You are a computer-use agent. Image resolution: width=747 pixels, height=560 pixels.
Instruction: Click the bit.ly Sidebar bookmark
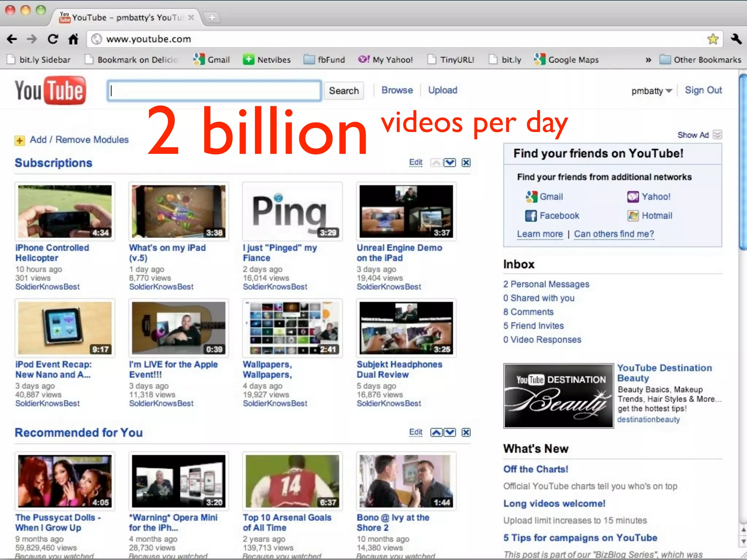point(39,59)
